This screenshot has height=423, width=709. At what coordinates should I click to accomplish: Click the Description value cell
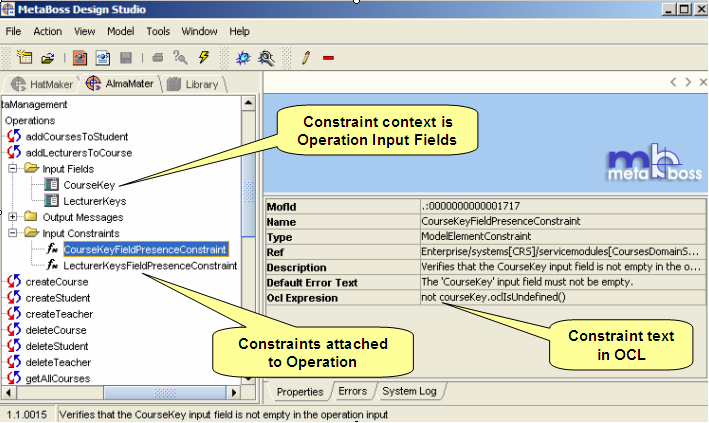pyautogui.click(x=563, y=266)
